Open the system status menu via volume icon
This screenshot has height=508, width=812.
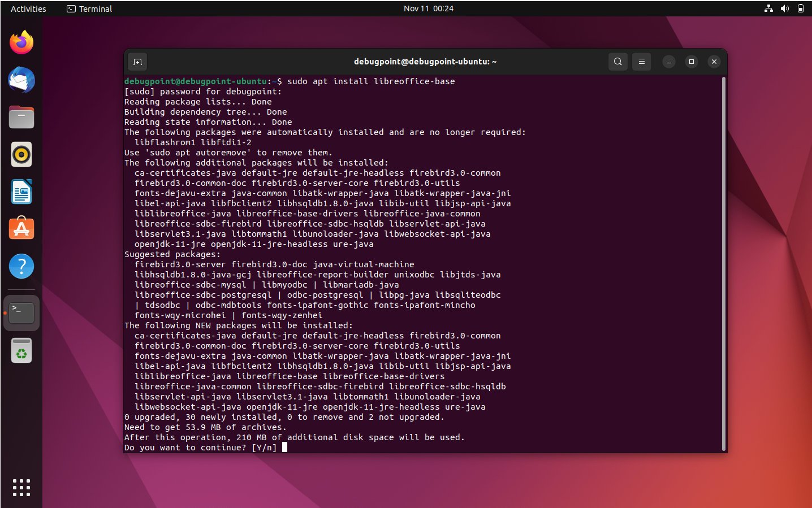point(785,8)
